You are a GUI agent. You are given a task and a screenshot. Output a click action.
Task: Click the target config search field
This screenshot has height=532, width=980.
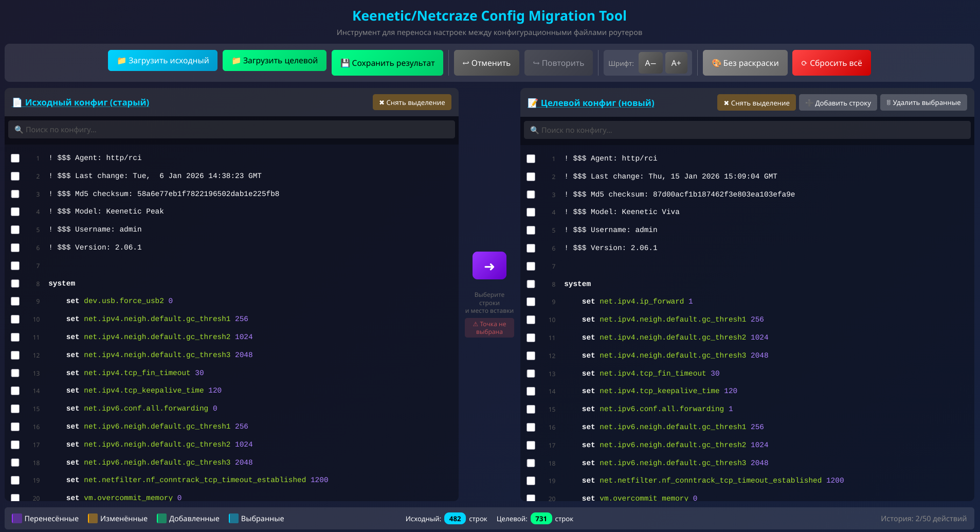click(x=747, y=130)
